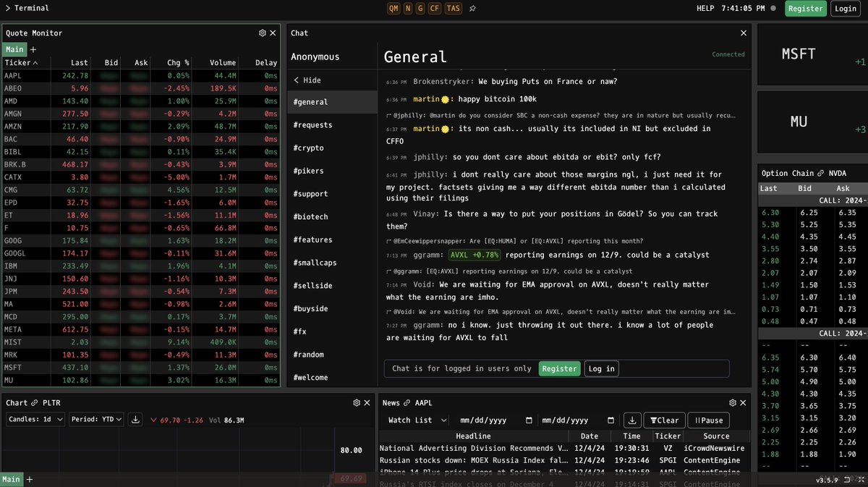
Task: Sort news by the Source column
Action: pyautogui.click(x=716, y=436)
